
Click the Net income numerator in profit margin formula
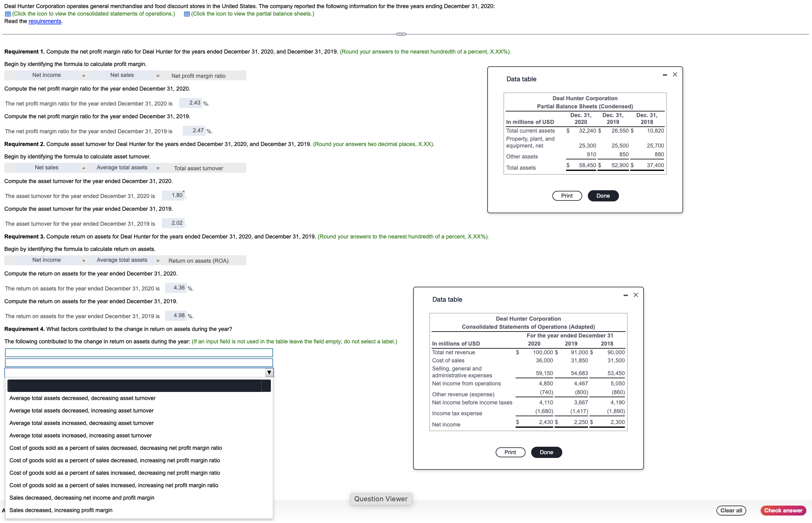point(46,75)
